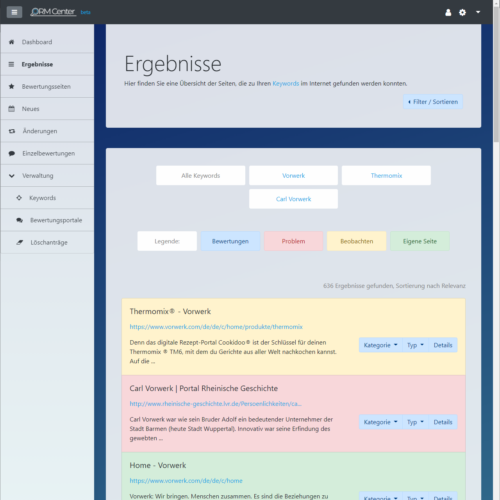Viewport: 500px width, 500px height.
Task: Click the red Problem legend swatch
Action: 293,241
